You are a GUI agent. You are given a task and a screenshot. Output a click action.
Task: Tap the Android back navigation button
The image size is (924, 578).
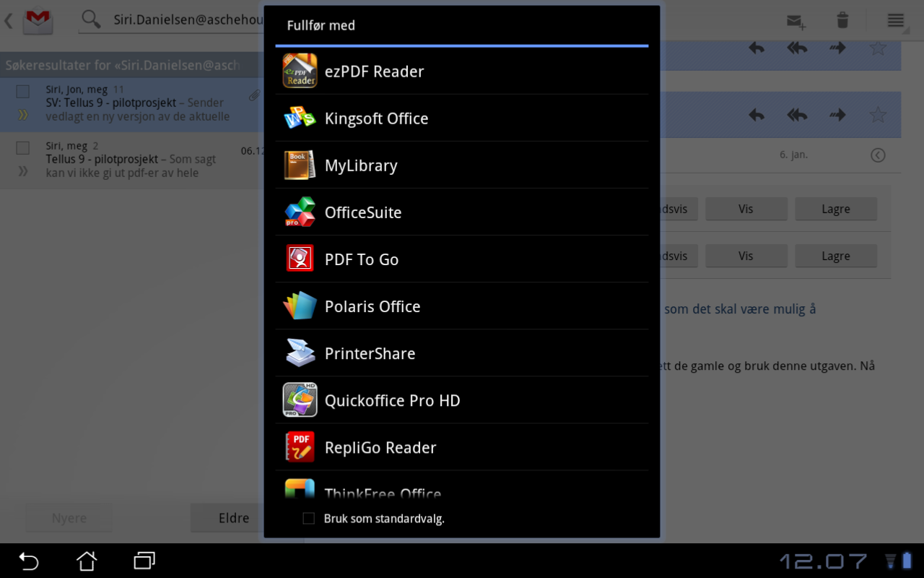[29, 561]
